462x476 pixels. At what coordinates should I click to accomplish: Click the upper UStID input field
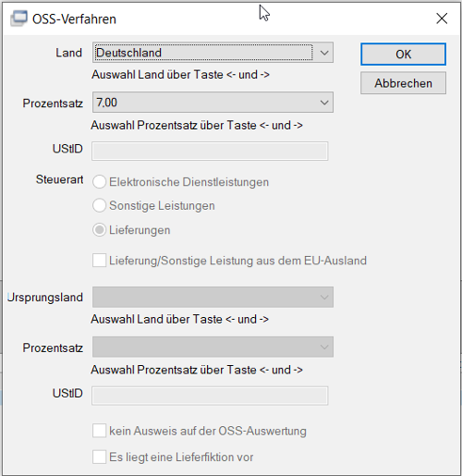coord(210,151)
